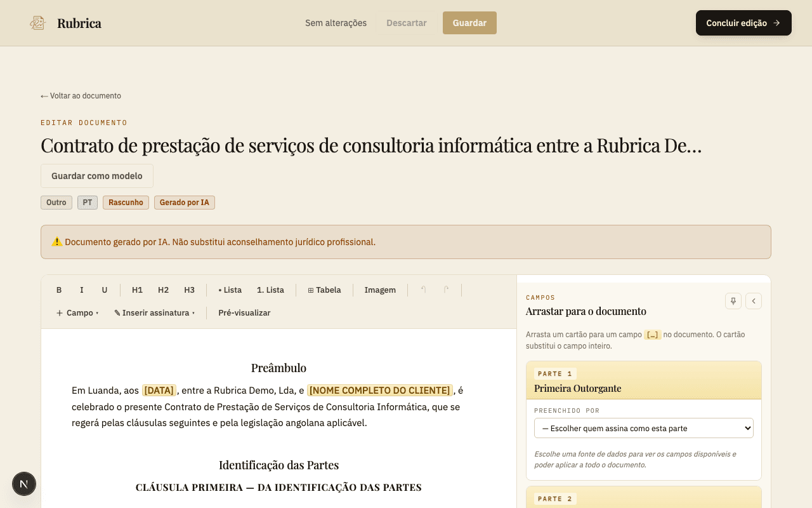
Task: Click the Primeira Outorgante card header
Action: click(x=644, y=380)
